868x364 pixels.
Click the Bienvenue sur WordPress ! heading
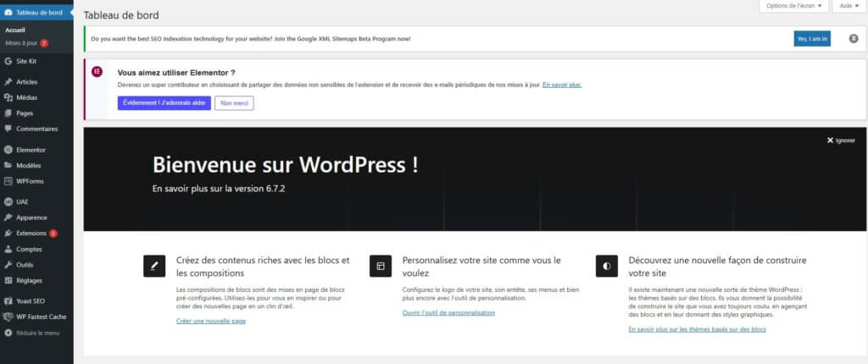285,165
